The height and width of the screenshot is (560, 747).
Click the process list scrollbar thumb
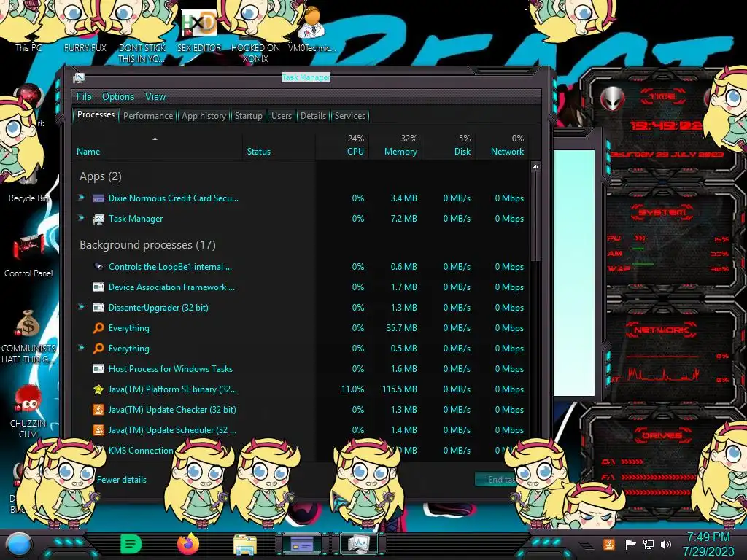click(x=535, y=217)
